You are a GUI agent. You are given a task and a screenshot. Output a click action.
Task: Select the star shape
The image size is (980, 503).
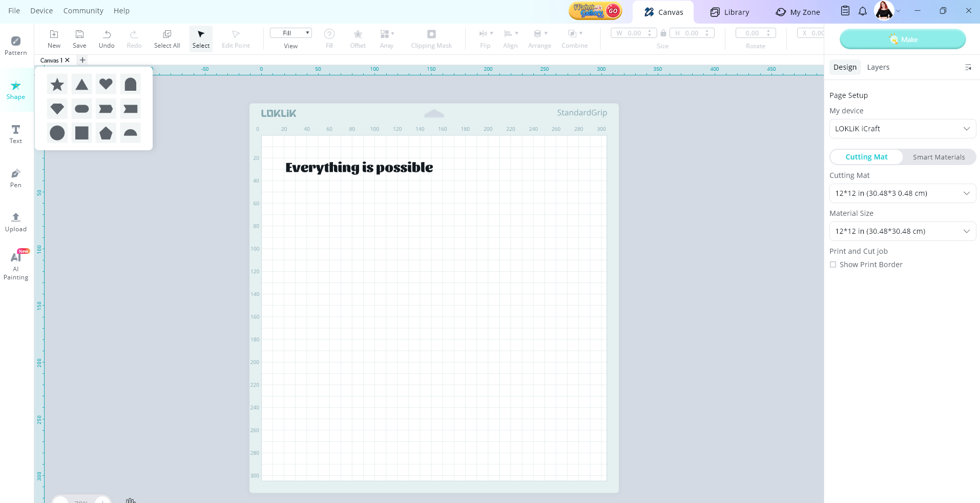click(57, 84)
